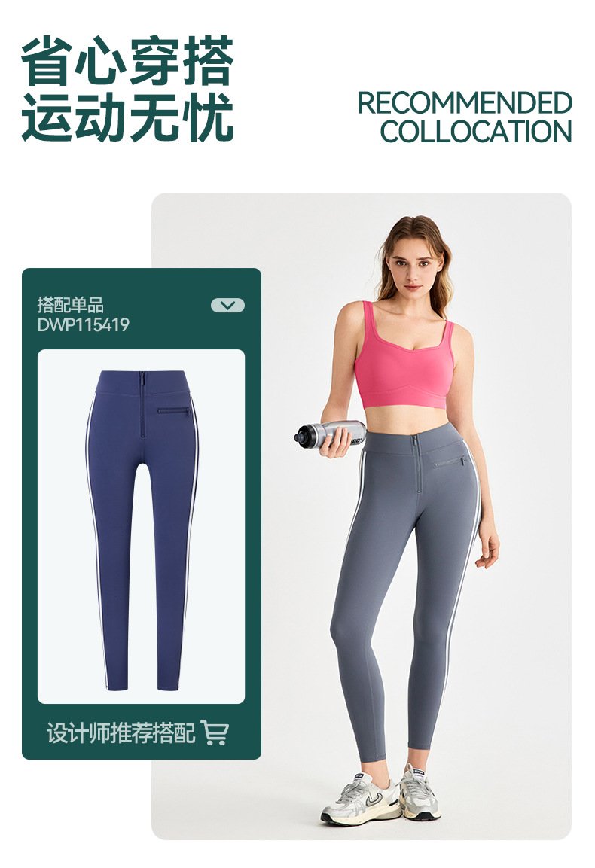This screenshot has height=868, width=595.
Task: Select the navy leggings product thumbnail
Action: [x=142, y=526]
